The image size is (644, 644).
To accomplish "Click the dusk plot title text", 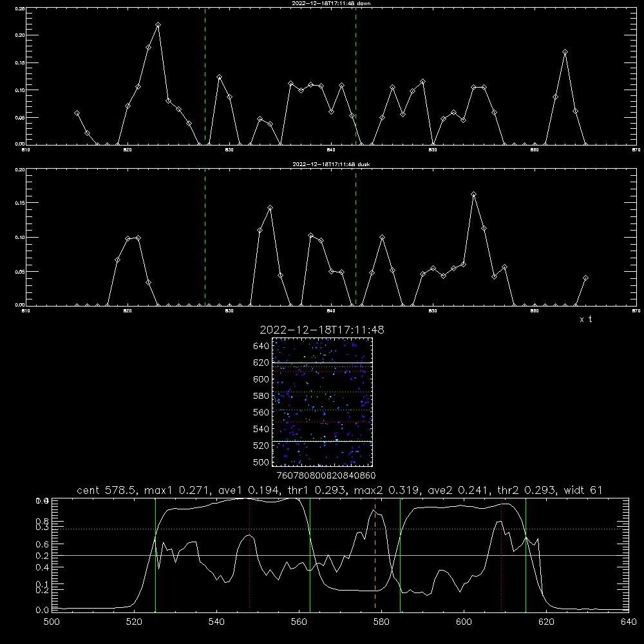I will pos(331,164).
